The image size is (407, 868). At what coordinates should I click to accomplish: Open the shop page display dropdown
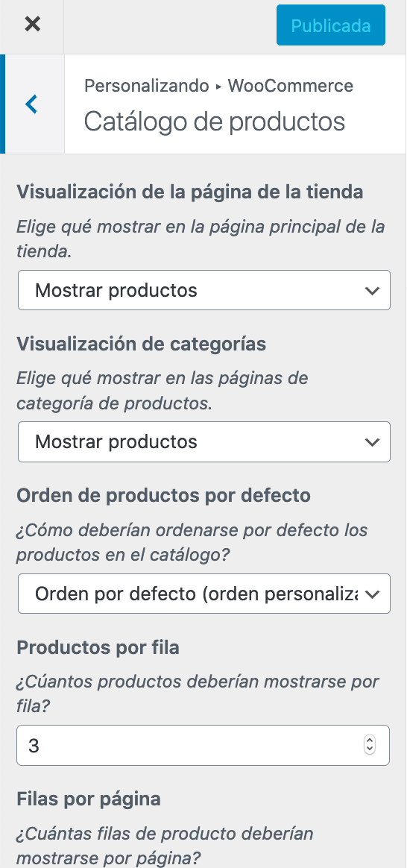coord(204,290)
